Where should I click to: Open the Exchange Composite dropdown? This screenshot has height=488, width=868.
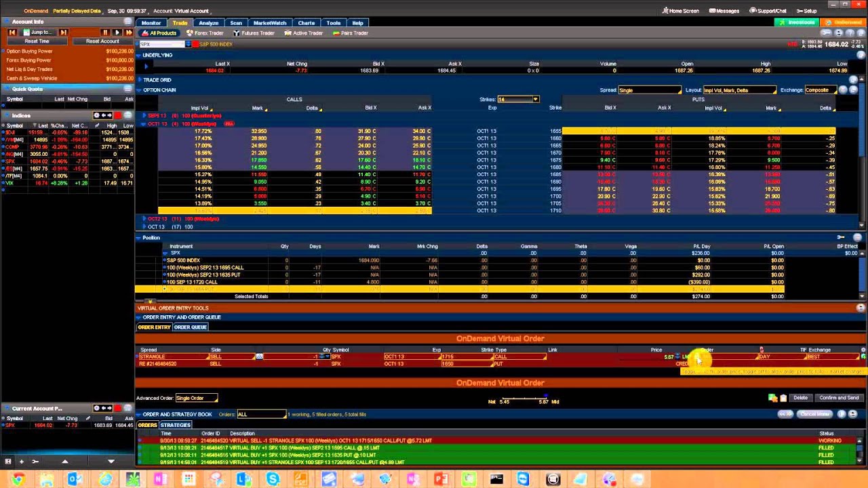click(820, 90)
